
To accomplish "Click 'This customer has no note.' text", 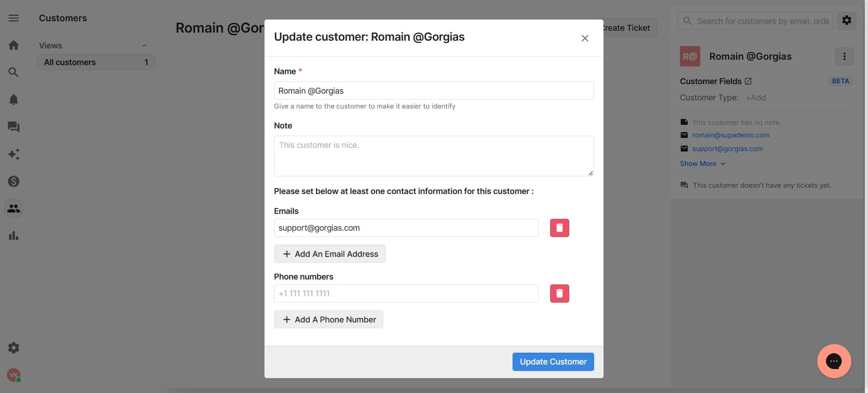I will [736, 123].
